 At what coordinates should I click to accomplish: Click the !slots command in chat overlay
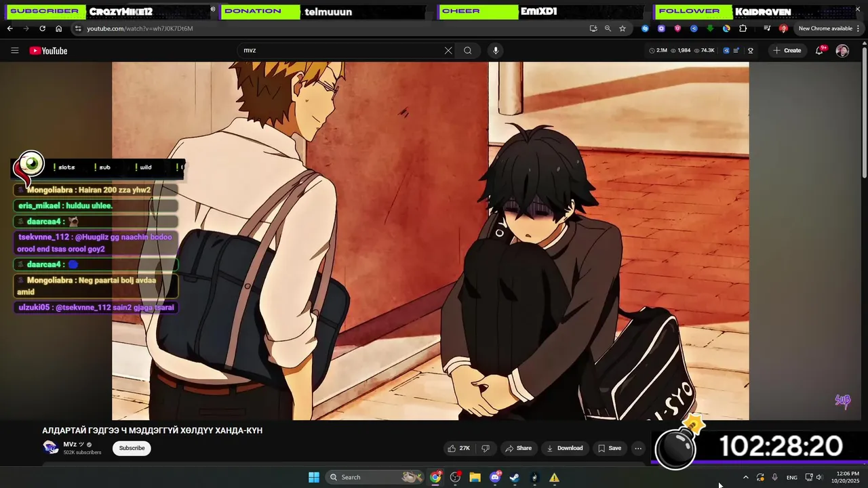click(x=64, y=167)
